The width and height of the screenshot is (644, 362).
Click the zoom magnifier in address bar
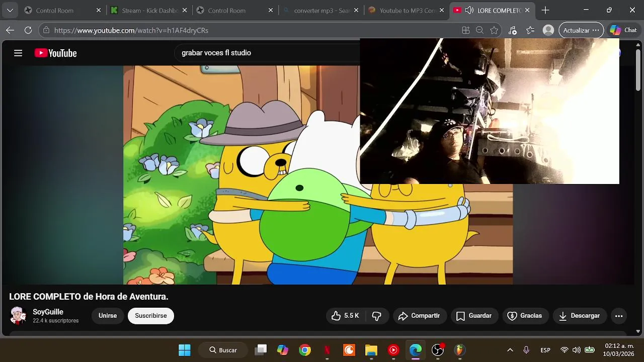pos(480,30)
